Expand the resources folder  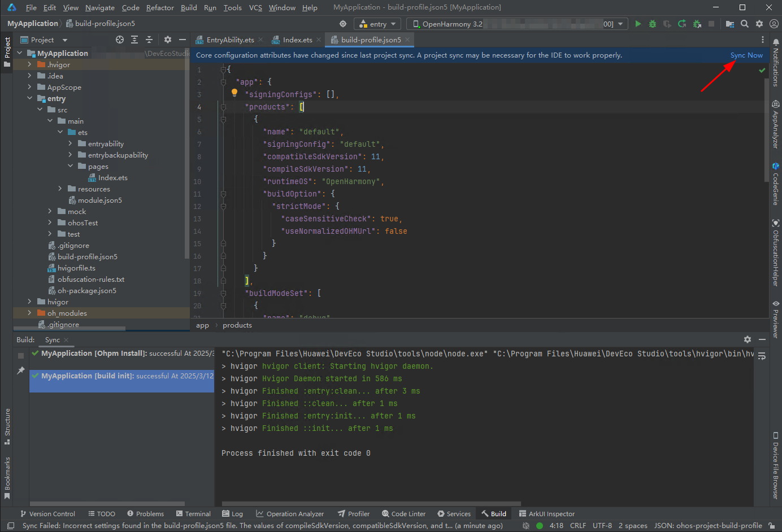(60, 189)
